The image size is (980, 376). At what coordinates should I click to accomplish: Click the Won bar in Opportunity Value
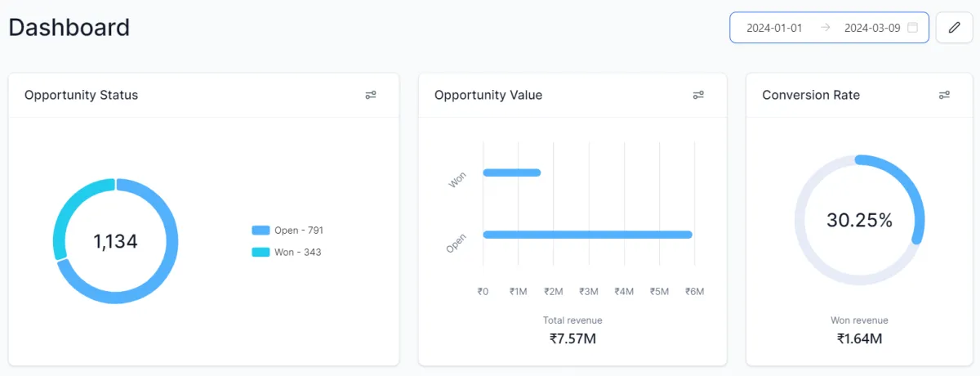click(x=512, y=172)
